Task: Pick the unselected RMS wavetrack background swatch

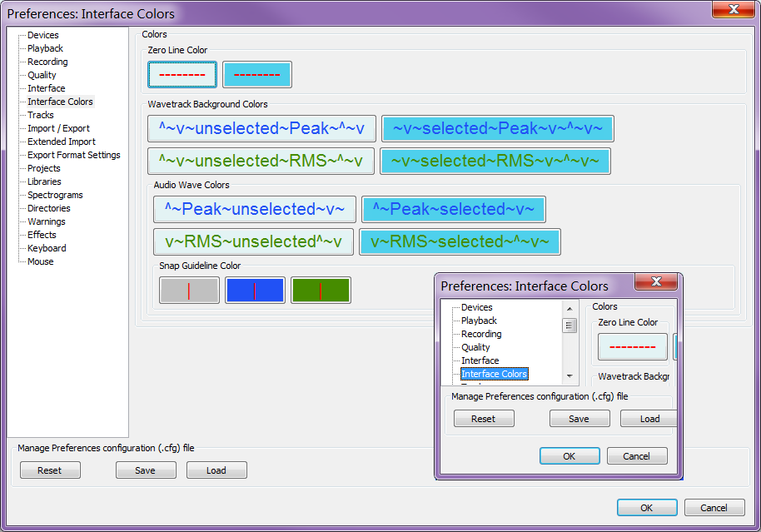Action: pyautogui.click(x=261, y=161)
